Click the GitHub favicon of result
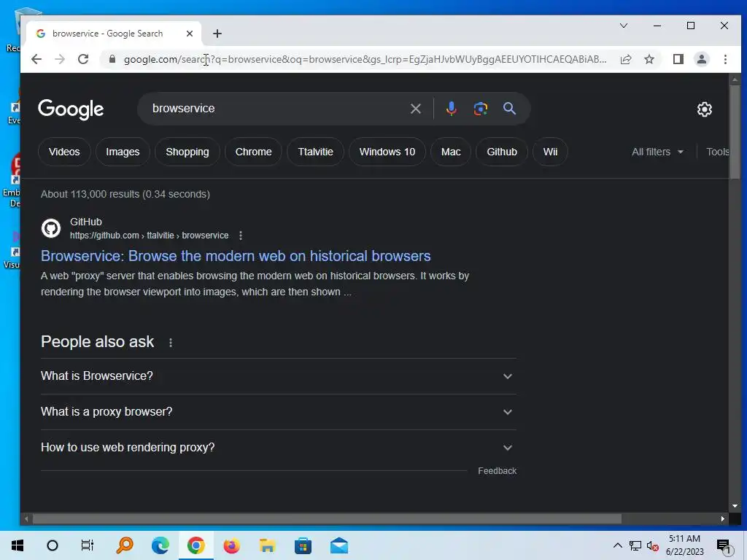The height and width of the screenshot is (560, 747). coord(51,228)
